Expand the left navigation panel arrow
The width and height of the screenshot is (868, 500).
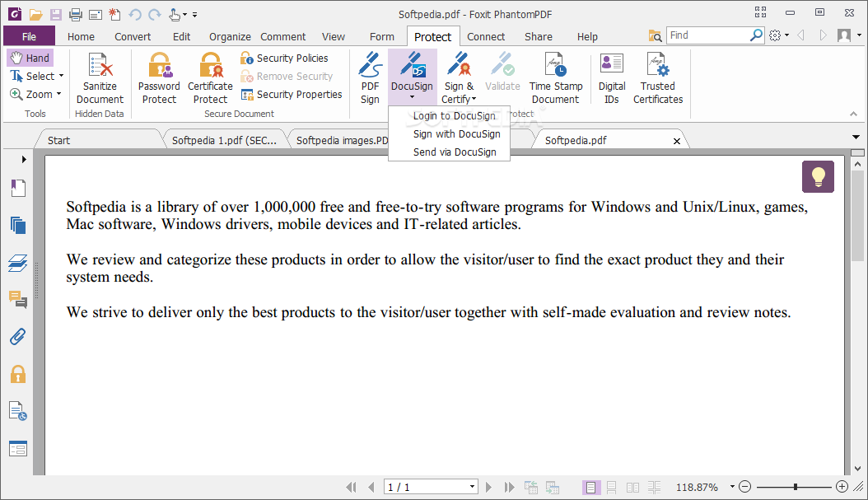click(24, 160)
